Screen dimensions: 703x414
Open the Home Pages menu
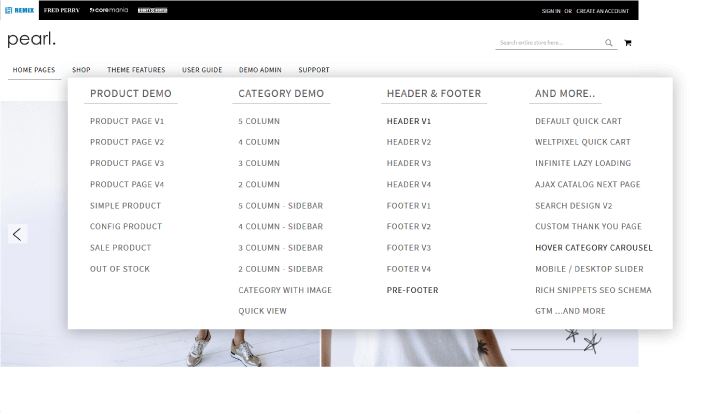click(x=34, y=70)
